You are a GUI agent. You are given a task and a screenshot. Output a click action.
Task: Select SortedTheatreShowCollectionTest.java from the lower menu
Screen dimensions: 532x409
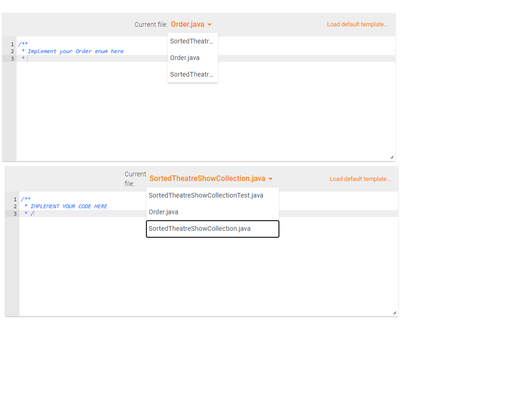[x=212, y=195]
